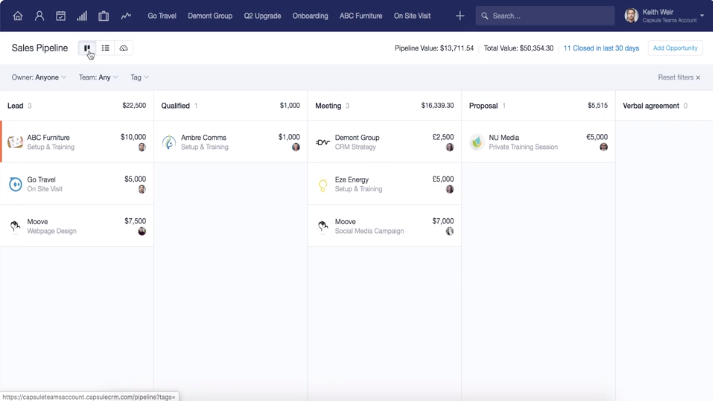Click CRM Strategy description text
The width and height of the screenshot is (713, 401).
click(355, 147)
